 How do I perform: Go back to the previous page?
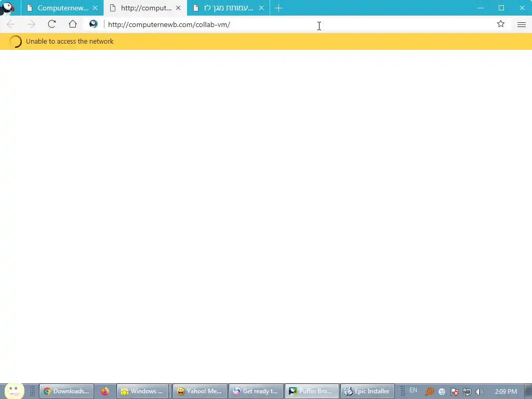[10, 24]
